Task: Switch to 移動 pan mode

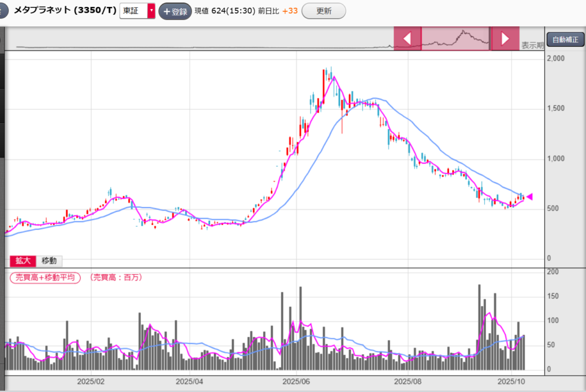Action: point(49,261)
